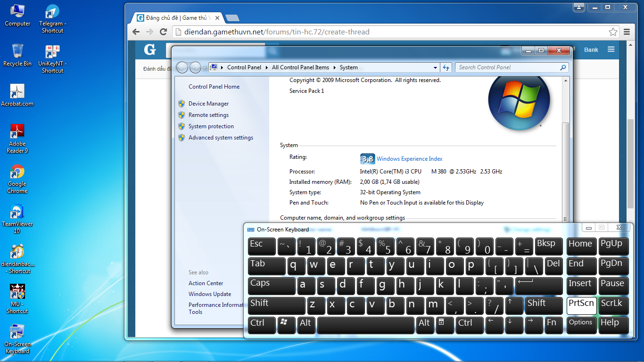Open the Bank menu item on forum
The width and height of the screenshot is (644, 362).
[591, 49]
